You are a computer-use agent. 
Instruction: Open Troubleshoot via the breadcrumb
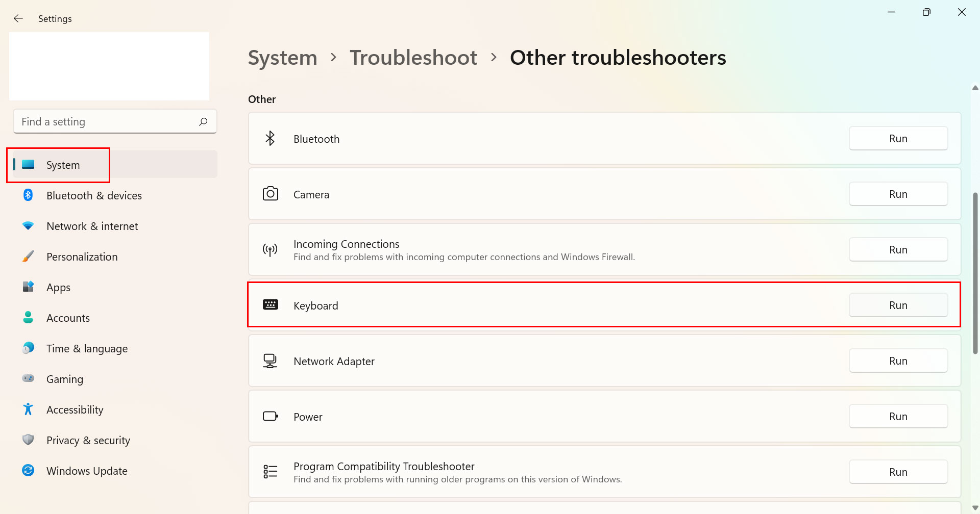pos(413,57)
